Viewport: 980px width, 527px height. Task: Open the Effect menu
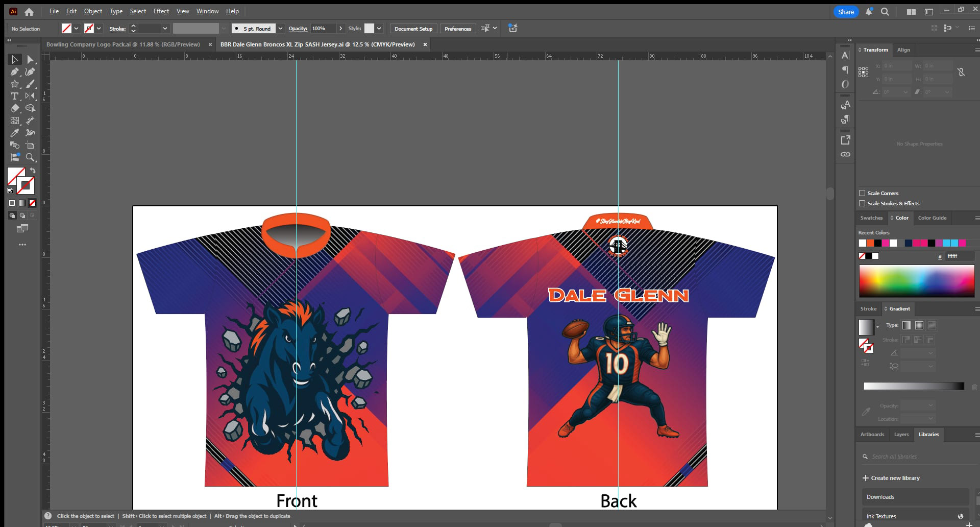(161, 11)
